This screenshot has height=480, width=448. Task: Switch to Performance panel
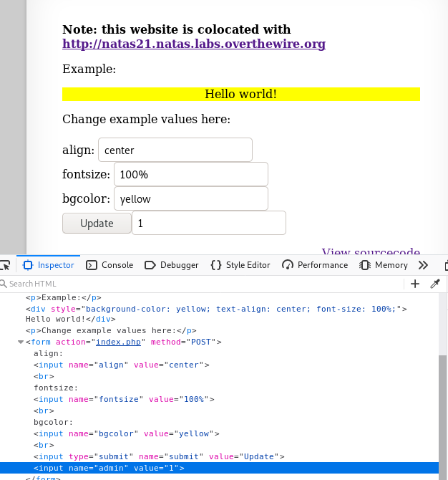click(x=315, y=265)
